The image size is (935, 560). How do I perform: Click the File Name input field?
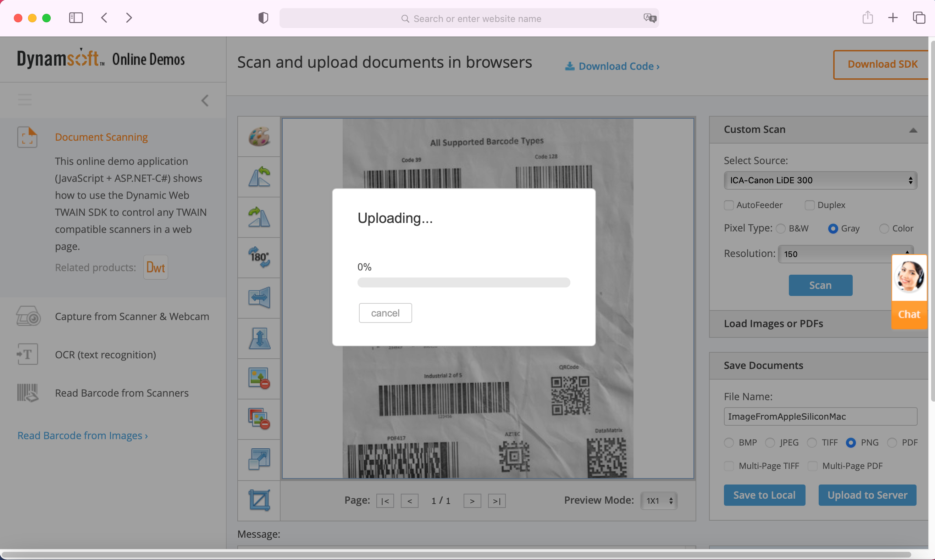[x=820, y=416]
